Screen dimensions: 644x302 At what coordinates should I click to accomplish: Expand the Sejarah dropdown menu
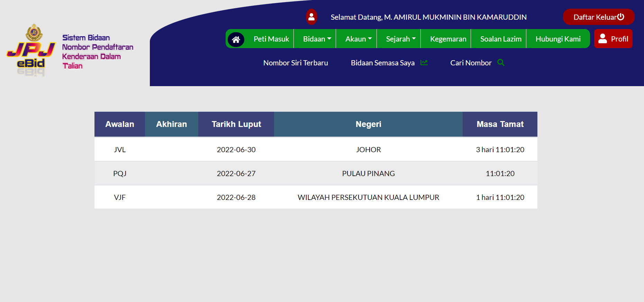tap(400, 39)
